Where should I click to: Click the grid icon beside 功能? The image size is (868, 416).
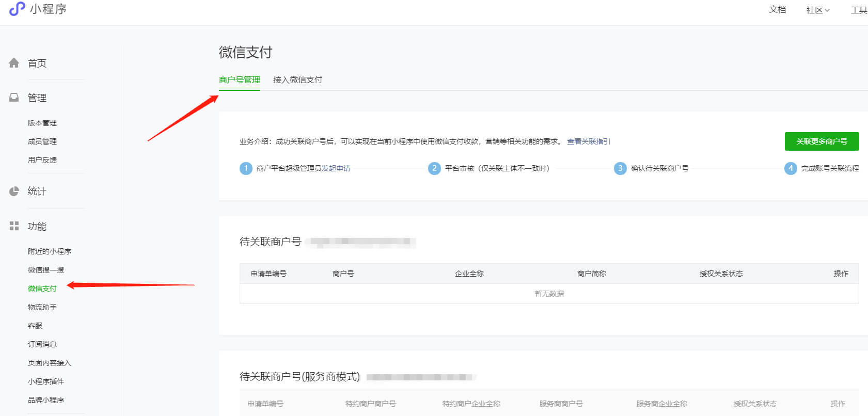click(x=14, y=226)
